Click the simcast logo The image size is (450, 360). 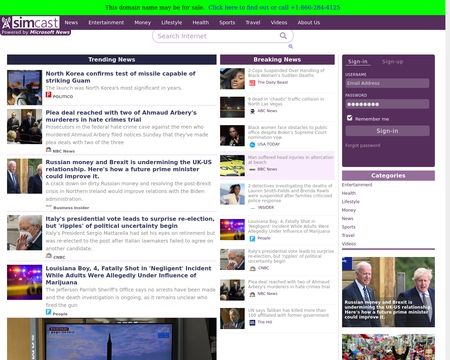(x=30, y=23)
